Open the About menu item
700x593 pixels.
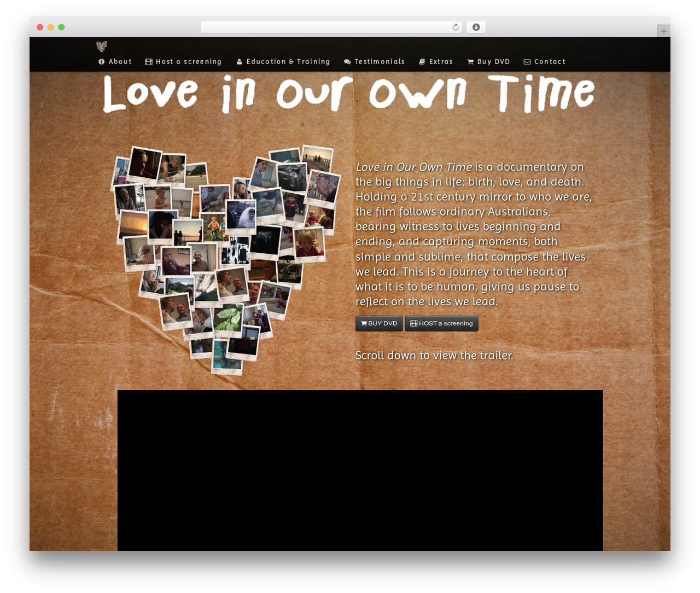115,62
